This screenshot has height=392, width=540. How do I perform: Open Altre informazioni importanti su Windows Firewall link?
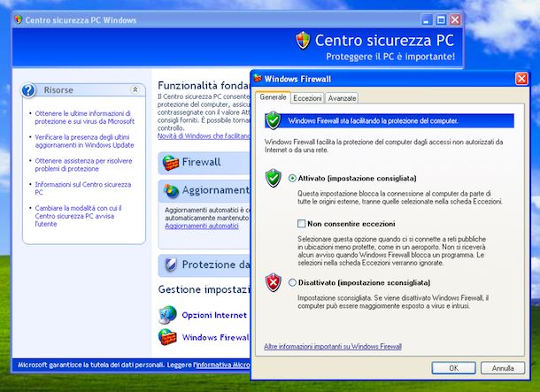(x=333, y=347)
